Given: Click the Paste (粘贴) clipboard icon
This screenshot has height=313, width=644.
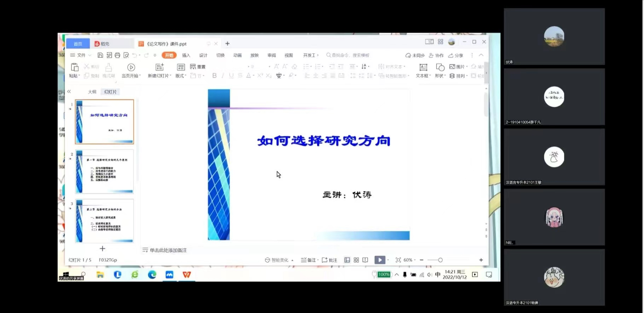Looking at the screenshot, I should 74,67.
